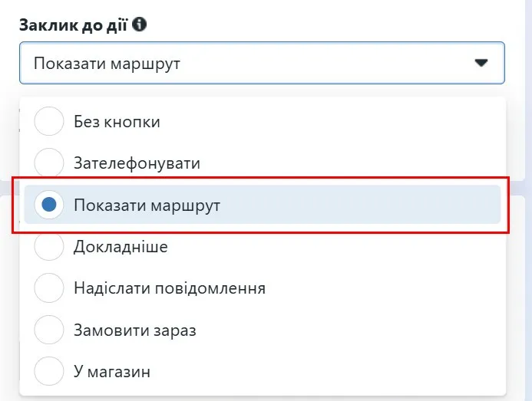Choose the Замовити зараз radio button

50,330
